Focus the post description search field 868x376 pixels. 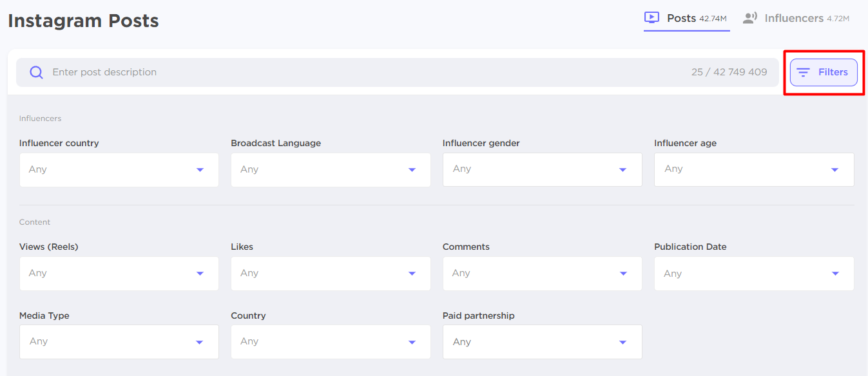pyautogui.click(x=398, y=72)
